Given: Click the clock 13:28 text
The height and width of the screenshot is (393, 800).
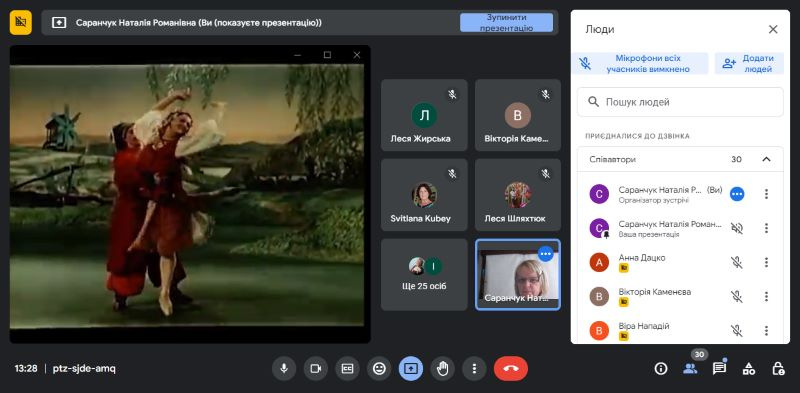Looking at the screenshot, I should click(26, 369).
